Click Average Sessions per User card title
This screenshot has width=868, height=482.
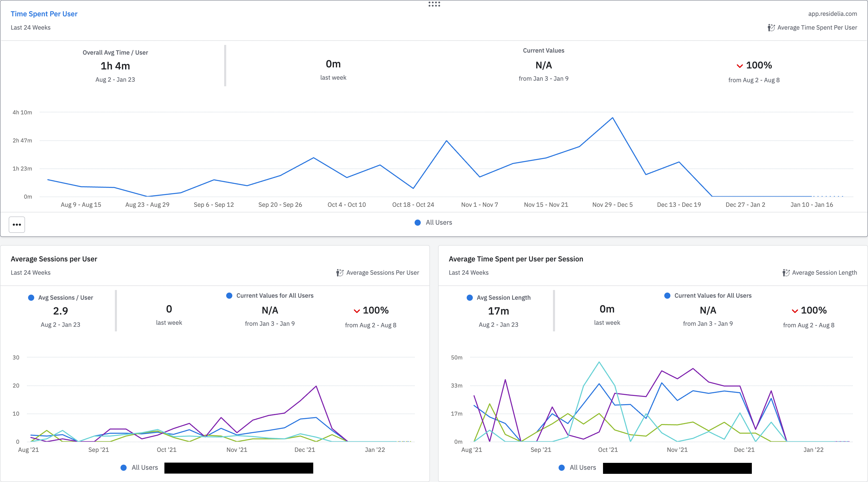54,259
